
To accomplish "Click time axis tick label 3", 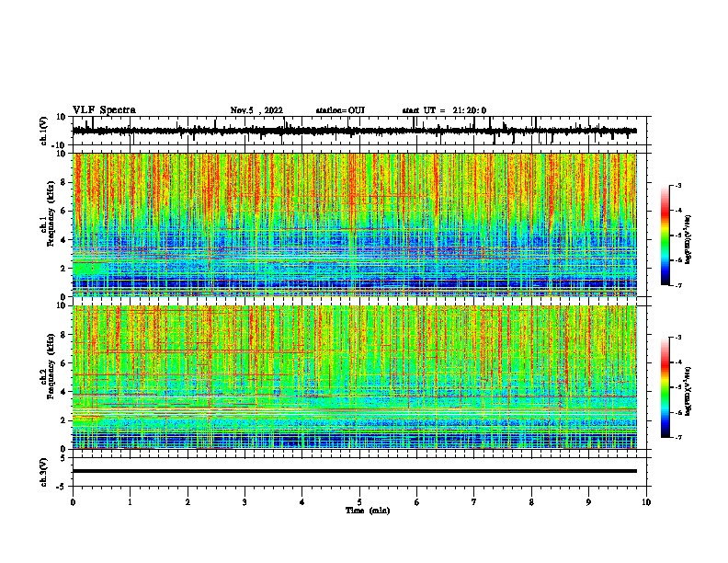I will pos(245,502).
